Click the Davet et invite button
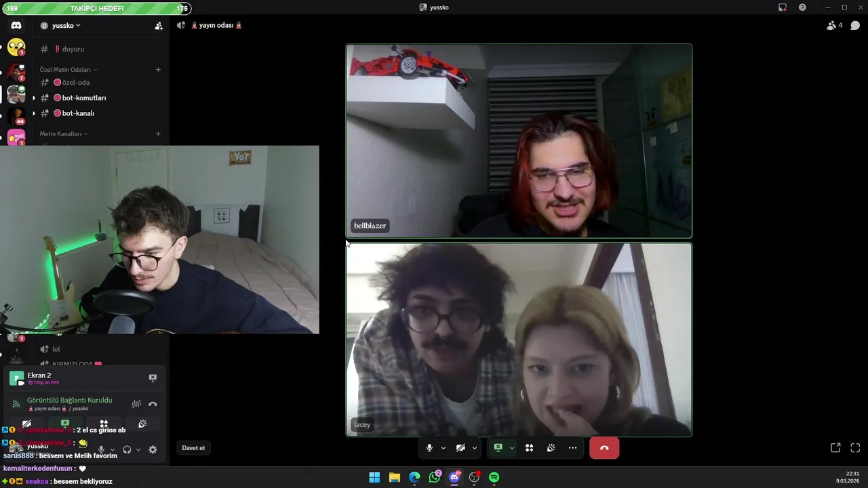Screen dimensions: 868x488 (193, 448)
